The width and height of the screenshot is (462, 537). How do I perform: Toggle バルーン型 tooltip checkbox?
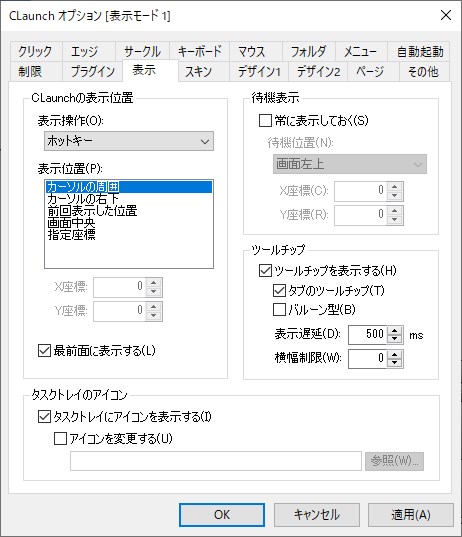tap(279, 310)
